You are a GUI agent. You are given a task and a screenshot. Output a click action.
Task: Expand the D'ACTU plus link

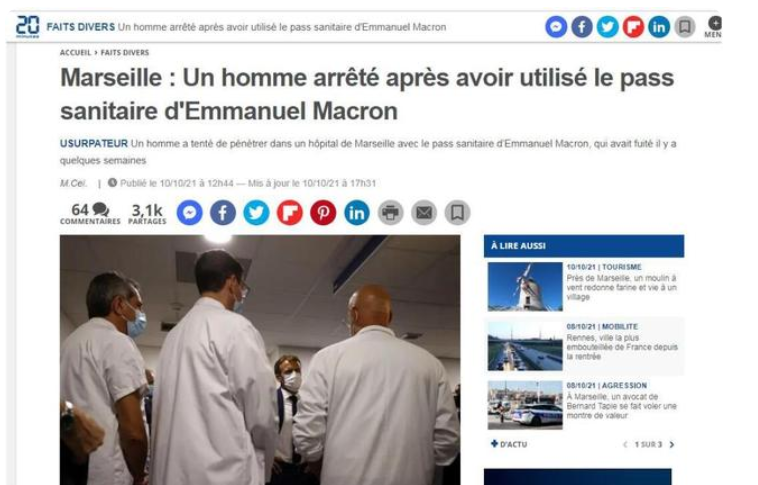[x=509, y=444]
